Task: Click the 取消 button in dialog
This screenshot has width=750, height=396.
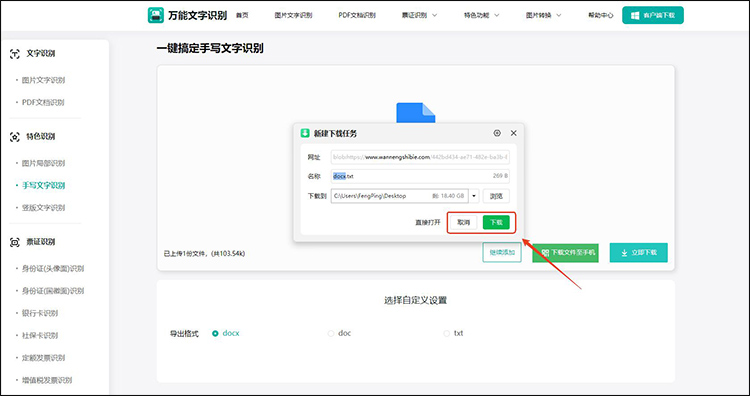Action: point(463,222)
